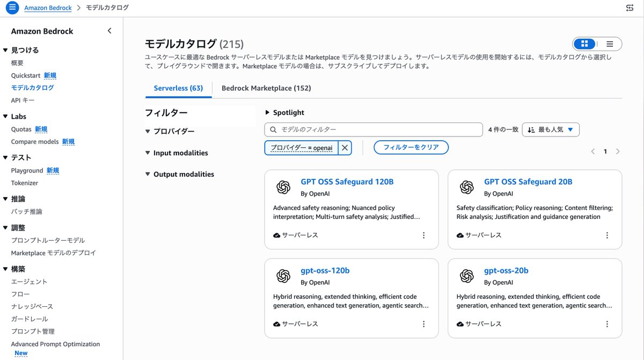The image size is (644, 360).
Task: Click Amazon Bedrock breadcrumb link
Action: [x=47, y=8]
